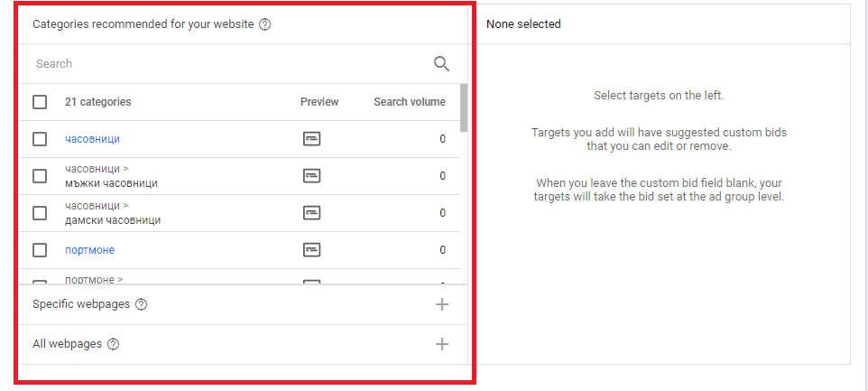The image size is (868, 391).
Task: Expand All webpages with plus icon
Action: pos(442,344)
